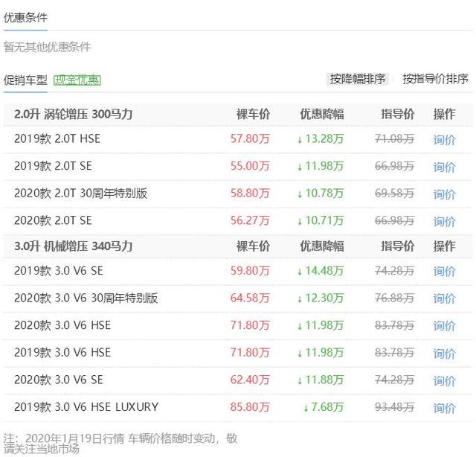Click the 14.48万 discount amount
Viewport: 476px width, 457px height.
coord(321,271)
